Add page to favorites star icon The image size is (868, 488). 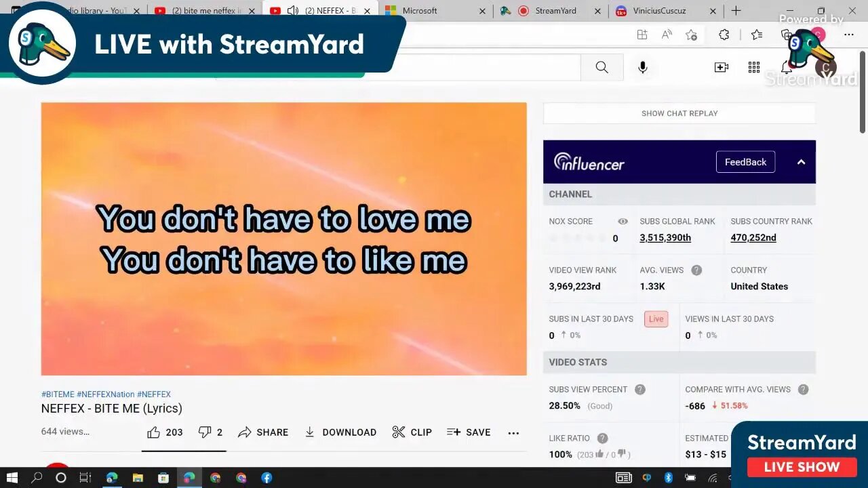pos(691,35)
